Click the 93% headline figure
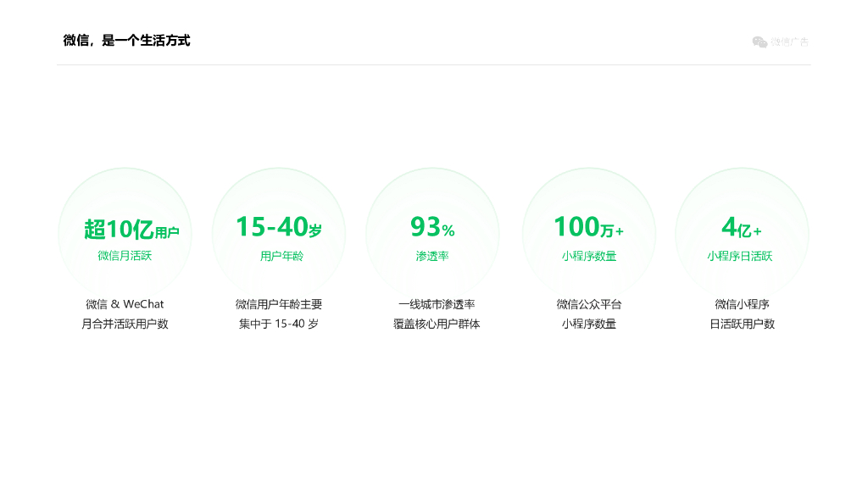This screenshot has width=868, height=488. [x=432, y=227]
